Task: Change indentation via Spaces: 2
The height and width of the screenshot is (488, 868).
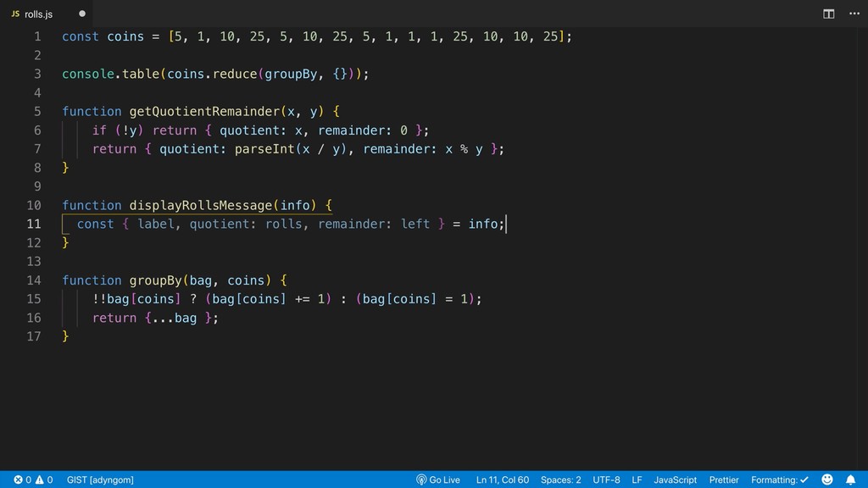Action: [561, 480]
